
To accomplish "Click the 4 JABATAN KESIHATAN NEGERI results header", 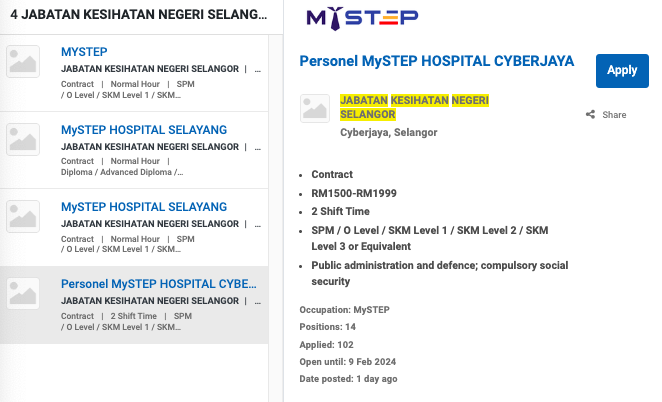I will tap(138, 16).
